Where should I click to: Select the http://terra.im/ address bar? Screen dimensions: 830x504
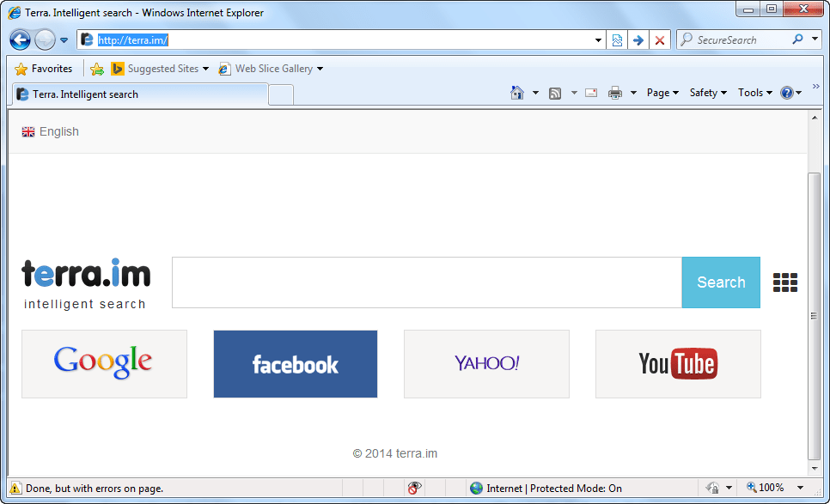pos(339,40)
